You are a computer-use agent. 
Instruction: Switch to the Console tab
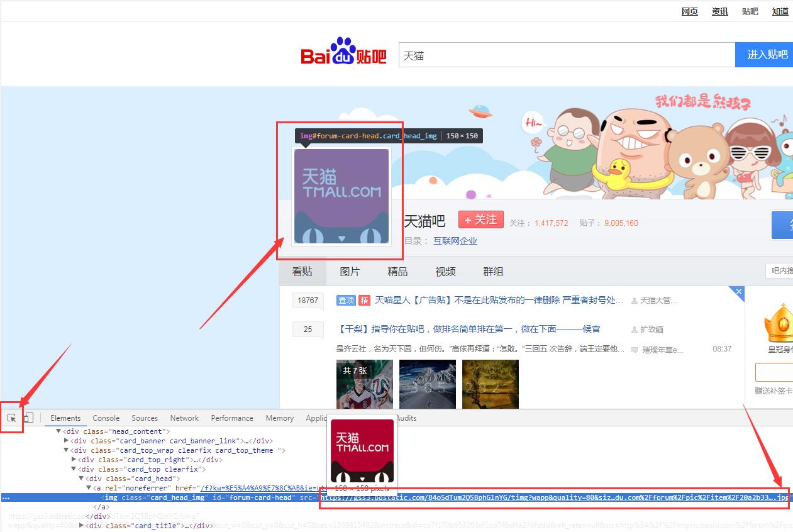click(x=106, y=418)
